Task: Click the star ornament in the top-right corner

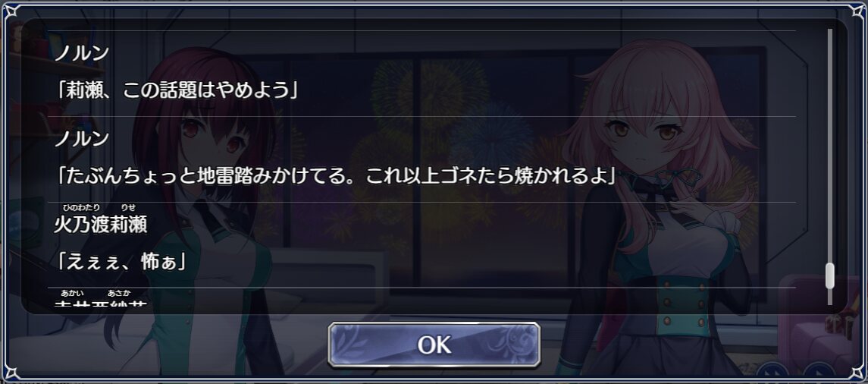Action: pos(858,10)
